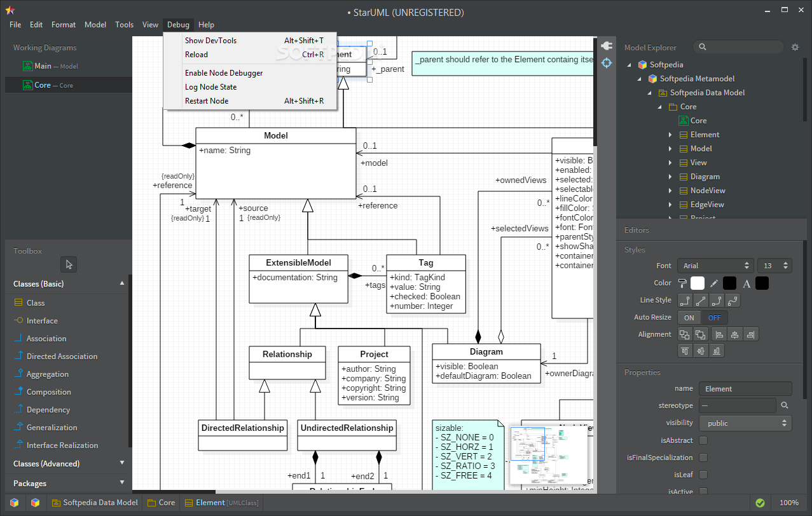Image resolution: width=812 pixels, height=516 pixels.
Task: Open Model Explorer settings gear
Action: point(795,47)
